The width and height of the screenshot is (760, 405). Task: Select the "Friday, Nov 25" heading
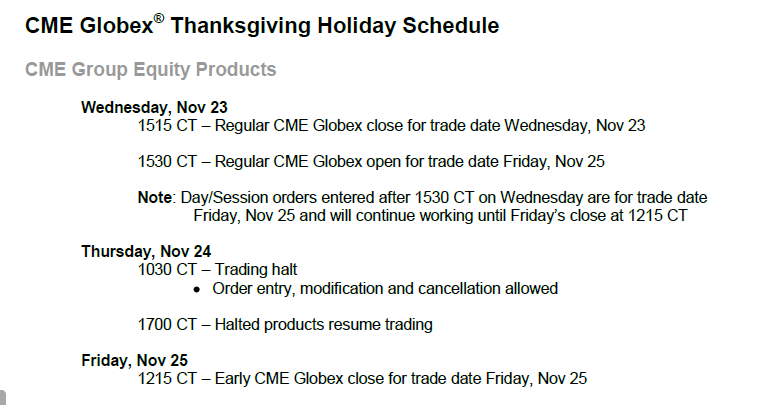click(x=134, y=360)
